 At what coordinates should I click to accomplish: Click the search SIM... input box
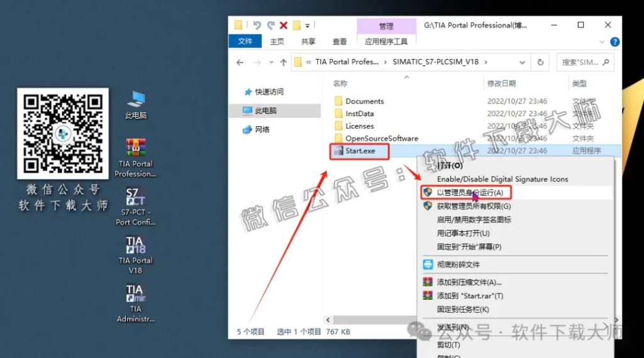[585, 62]
